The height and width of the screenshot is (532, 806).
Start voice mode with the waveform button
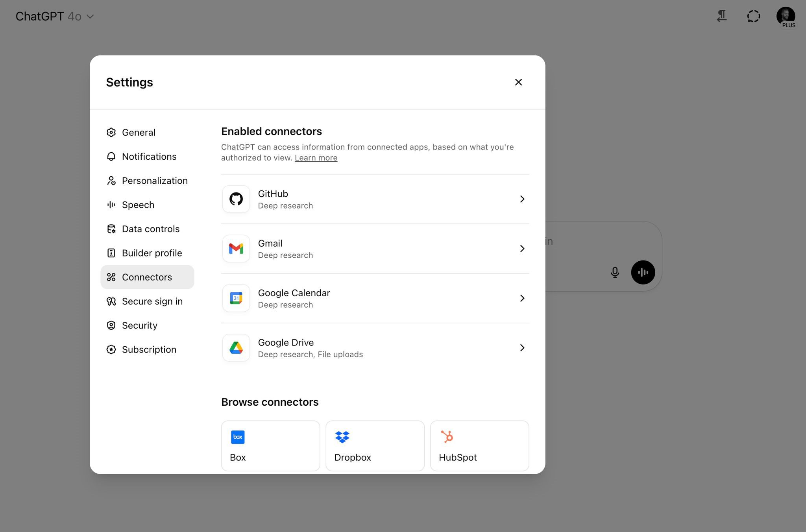click(x=643, y=272)
